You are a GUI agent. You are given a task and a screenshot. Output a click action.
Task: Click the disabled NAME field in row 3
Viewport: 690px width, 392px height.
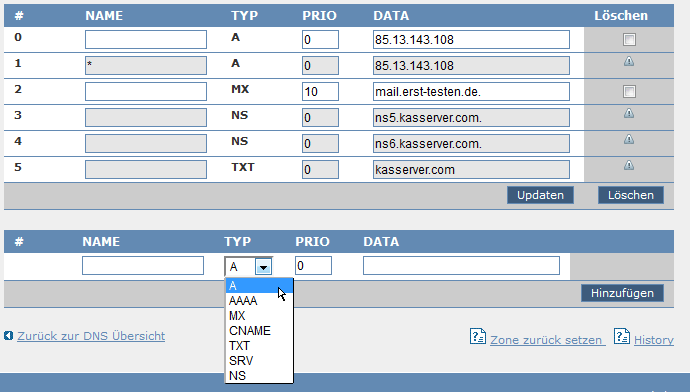coord(146,117)
